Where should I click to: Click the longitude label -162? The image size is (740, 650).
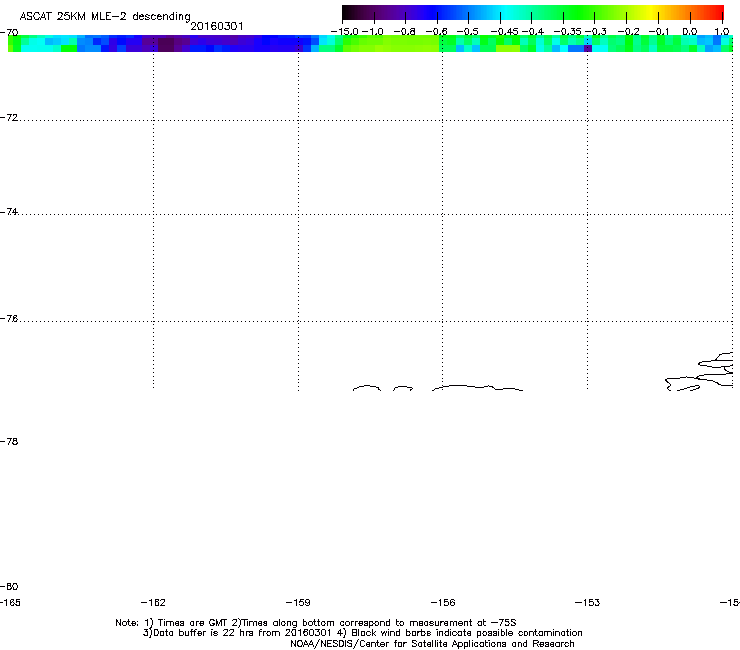153,602
